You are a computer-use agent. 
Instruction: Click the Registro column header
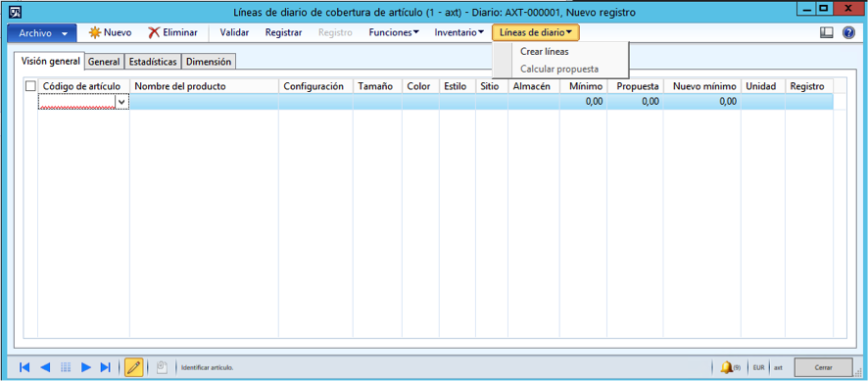tap(809, 86)
